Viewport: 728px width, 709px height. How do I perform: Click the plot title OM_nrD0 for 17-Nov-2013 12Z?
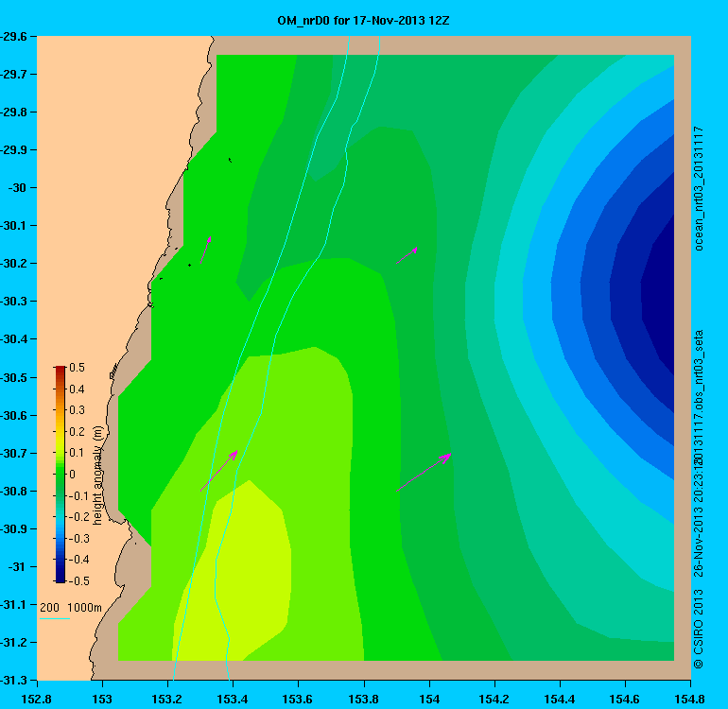pyautogui.click(x=363, y=21)
